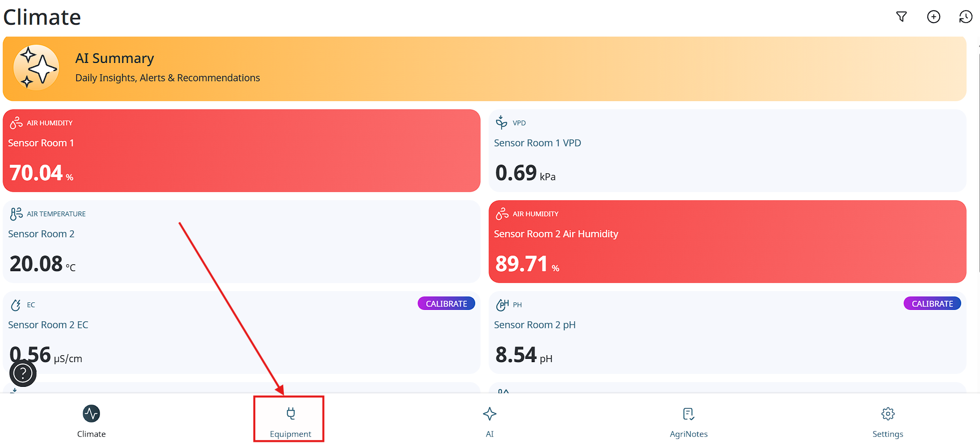Click the AgriNotes notepad icon
Screen dimensions: 980x445
(688, 413)
